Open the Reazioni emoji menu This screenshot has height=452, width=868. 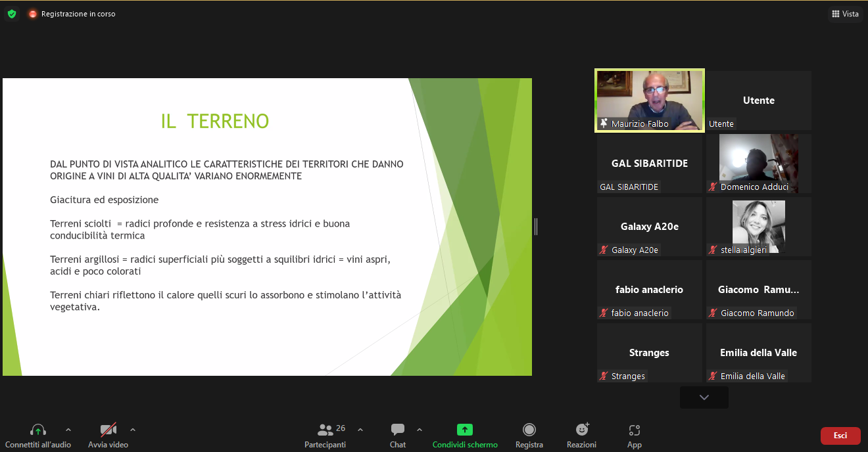(582, 435)
